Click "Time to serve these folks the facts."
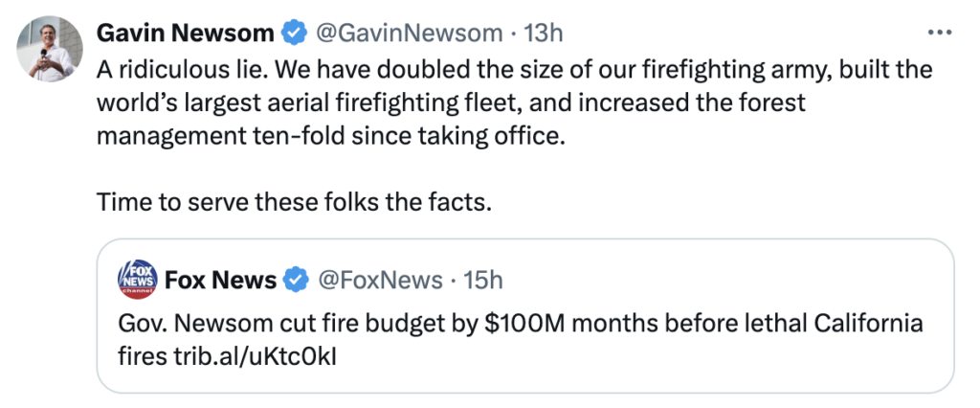980x408 pixels. pos(293,204)
